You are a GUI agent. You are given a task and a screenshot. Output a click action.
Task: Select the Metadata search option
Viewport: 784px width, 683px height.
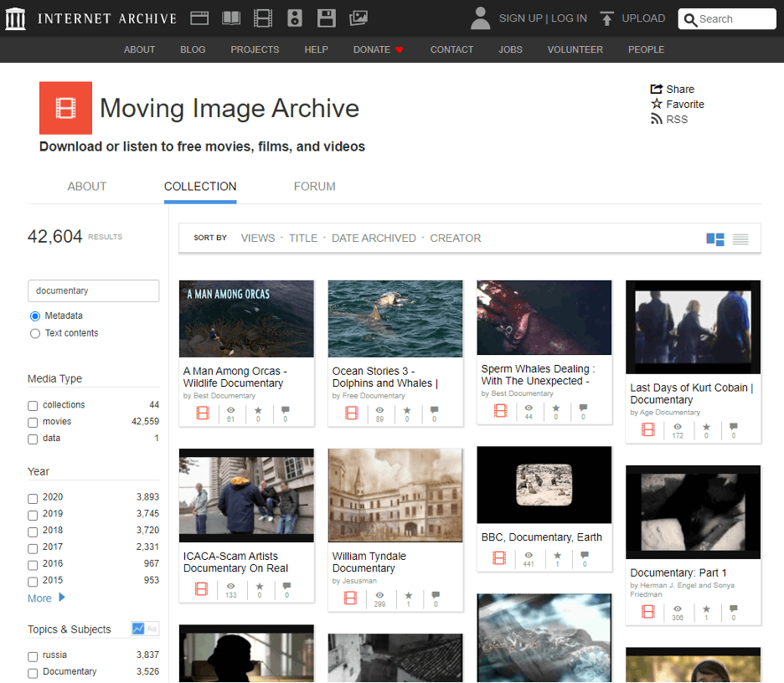pos(35,316)
